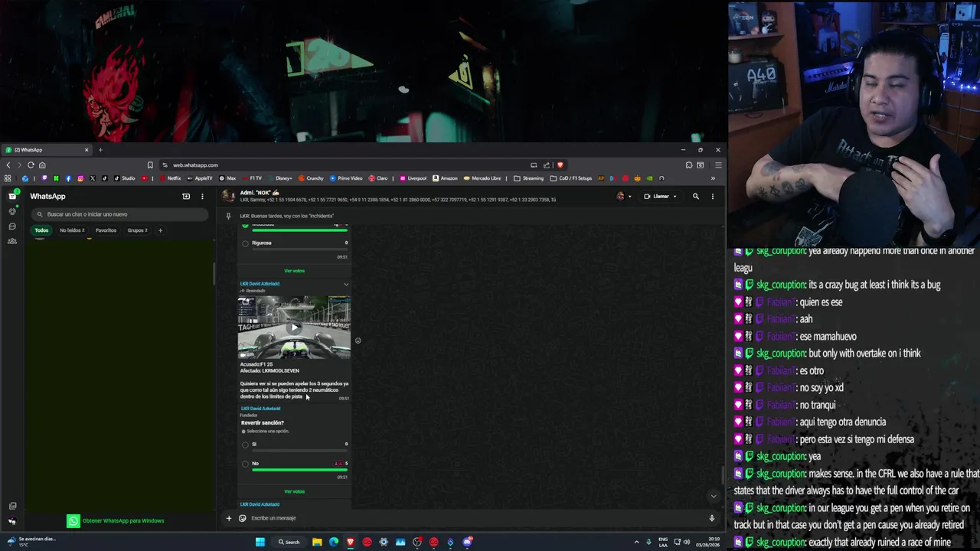Play the forwarded F1 video
Image resolution: width=980 pixels, height=551 pixels.
pyautogui.click(x=294, y=328)
